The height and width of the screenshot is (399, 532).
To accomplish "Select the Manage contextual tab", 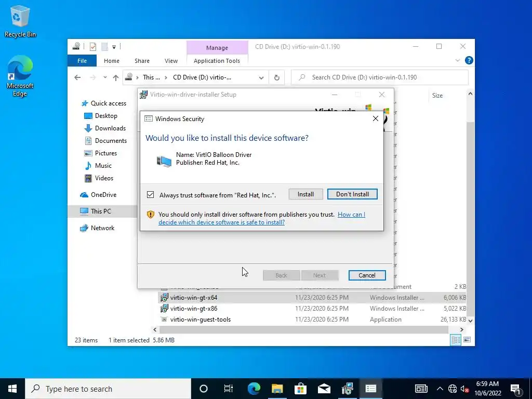I will point(217,48).
